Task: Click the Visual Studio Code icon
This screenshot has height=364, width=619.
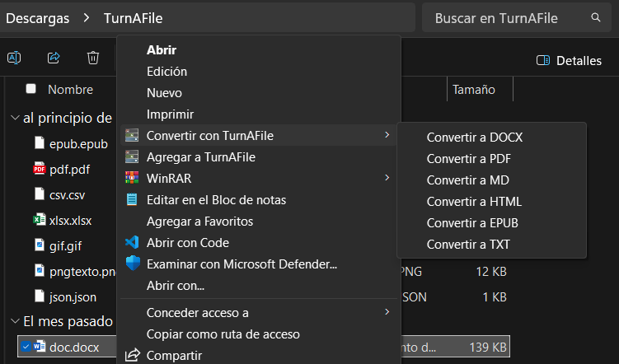Action: 132,242
